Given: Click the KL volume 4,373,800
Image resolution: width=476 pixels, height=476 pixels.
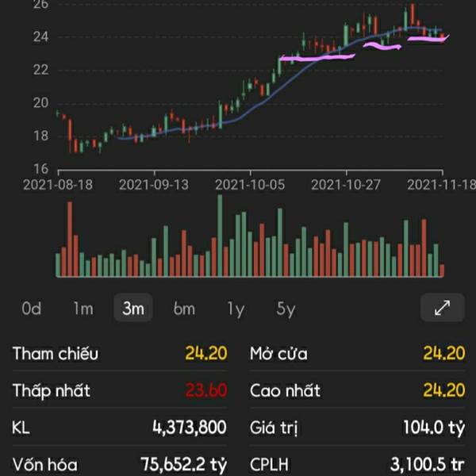Looking at the screenshot, I should click(x=190, y=428).
